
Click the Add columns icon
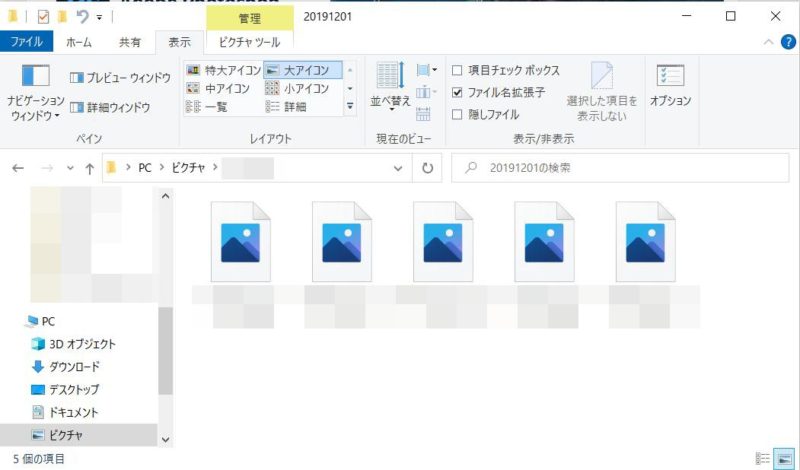(x=426, y=92)
